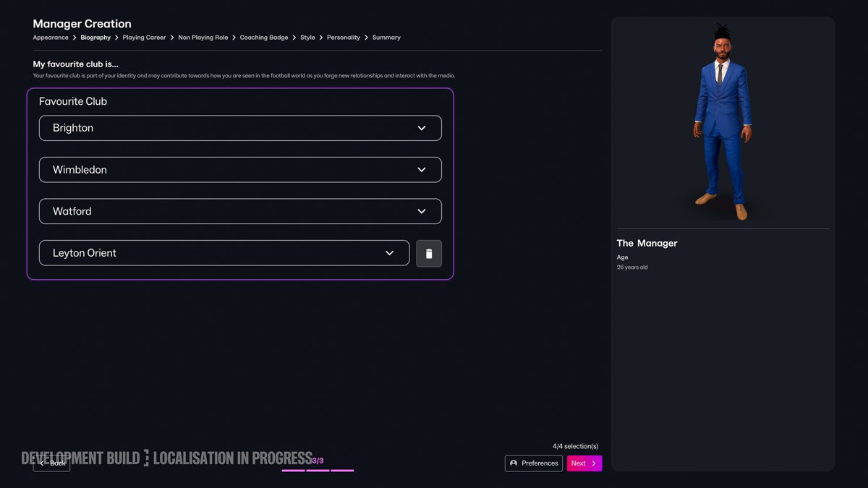The width and height of the screenshot is (868, 488).
Task: Click the 'Favourite Club' section label
Action: pos(73,102)
